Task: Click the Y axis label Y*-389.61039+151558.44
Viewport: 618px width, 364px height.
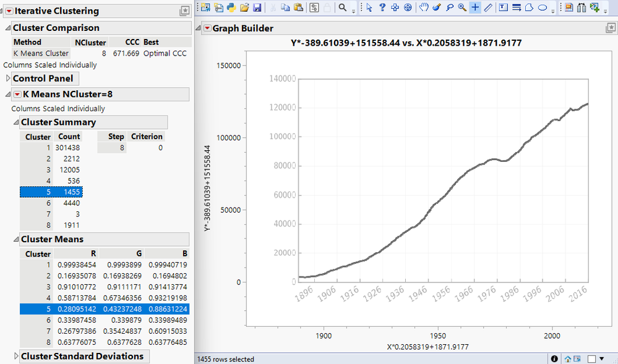Action: tap(208, 188)
